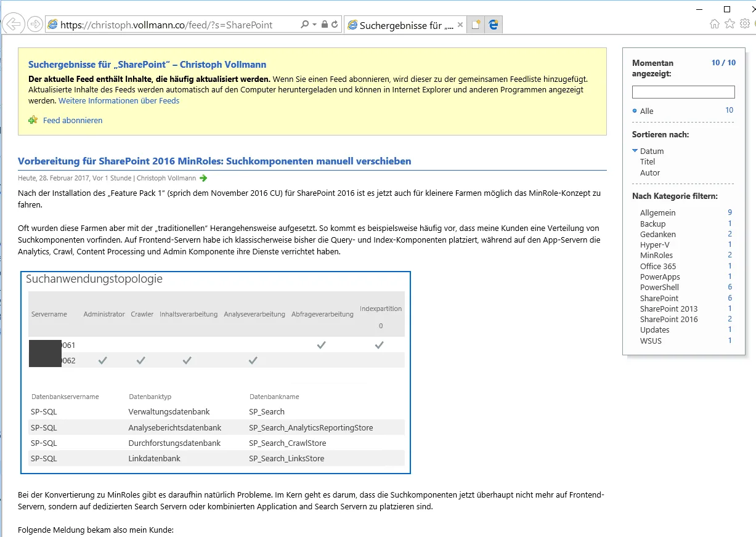Filter by category Allgemein

click(x=657, y=212)
